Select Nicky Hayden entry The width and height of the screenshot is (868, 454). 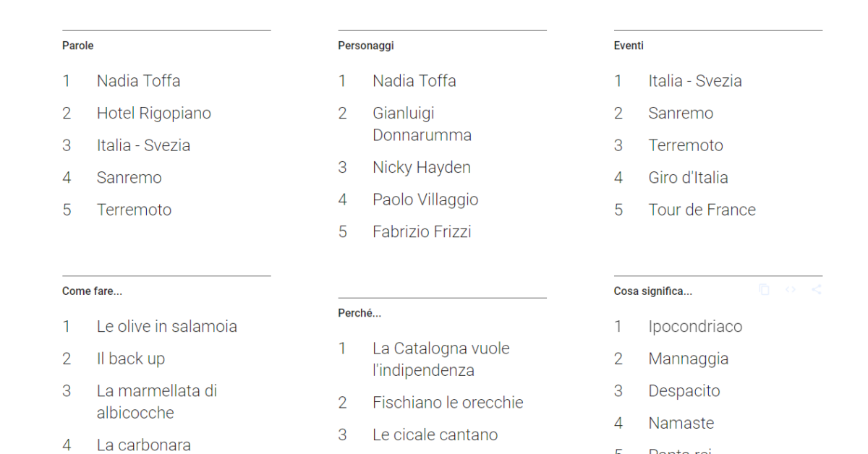(422, 168)
